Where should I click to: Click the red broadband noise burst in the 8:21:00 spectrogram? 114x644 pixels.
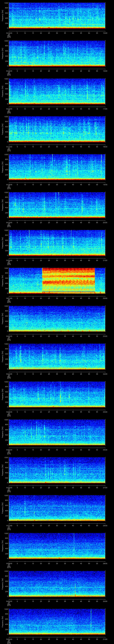68,280
